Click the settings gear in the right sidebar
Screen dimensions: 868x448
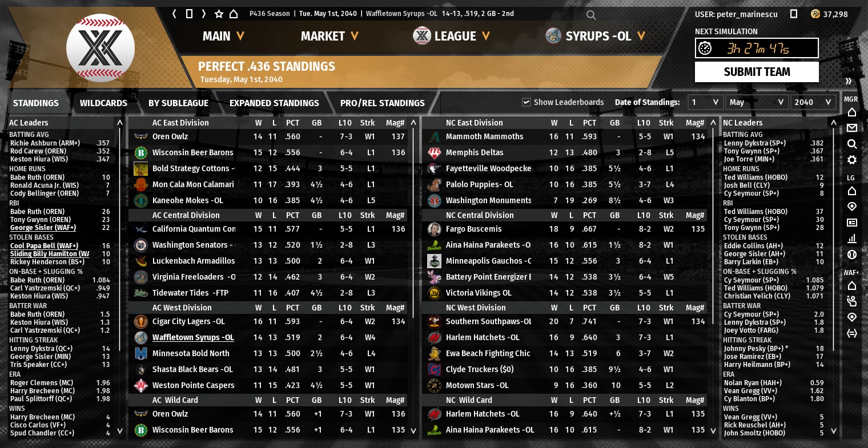tap(852, 160)
